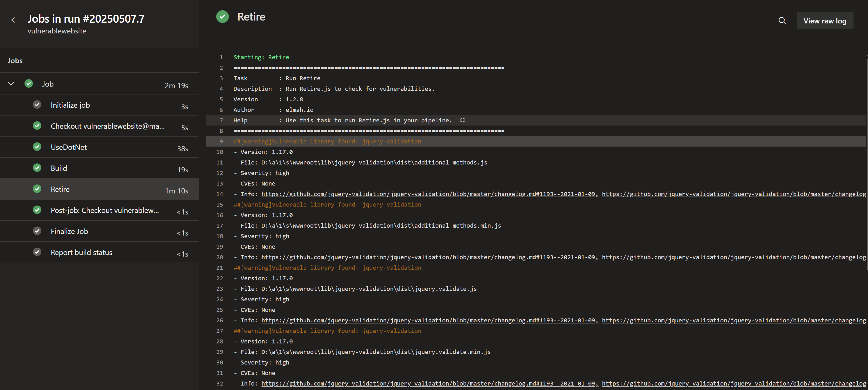
Task: Click the back arrow to leave run details
Action: tap(14, 20)
